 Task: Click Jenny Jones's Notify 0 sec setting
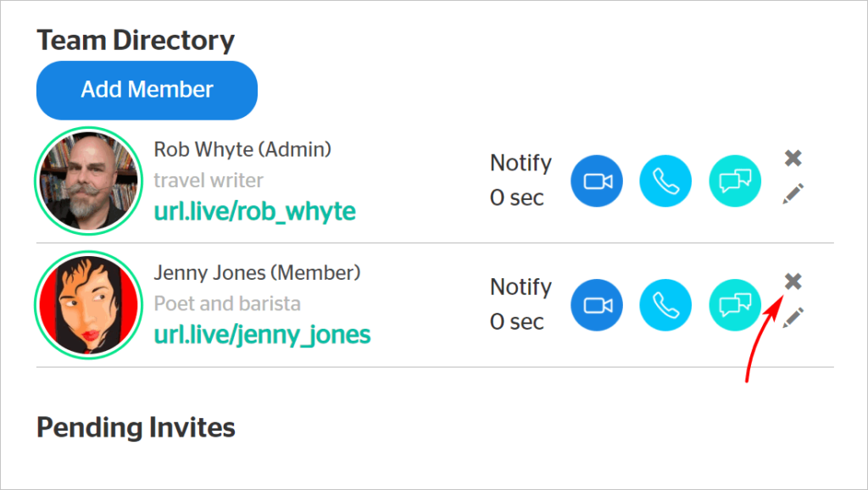(521, 304)
